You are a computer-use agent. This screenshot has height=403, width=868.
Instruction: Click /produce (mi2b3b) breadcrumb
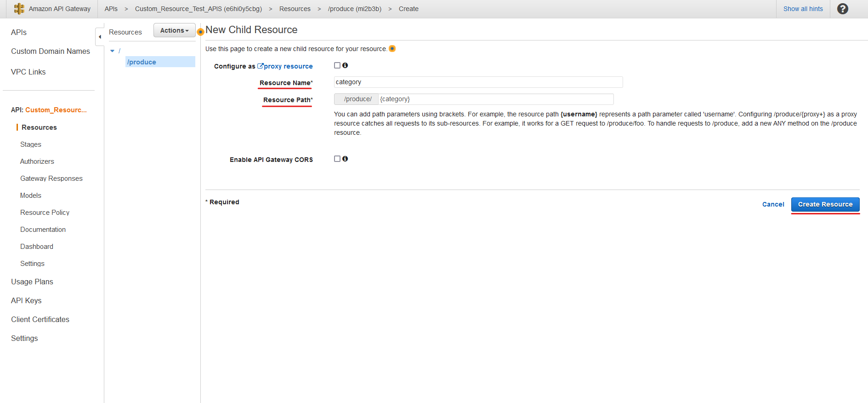[355, 9]
